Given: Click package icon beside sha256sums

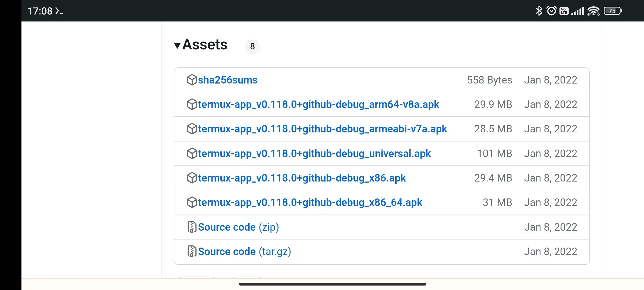Looking at the screenshot, I should (192, 80).
